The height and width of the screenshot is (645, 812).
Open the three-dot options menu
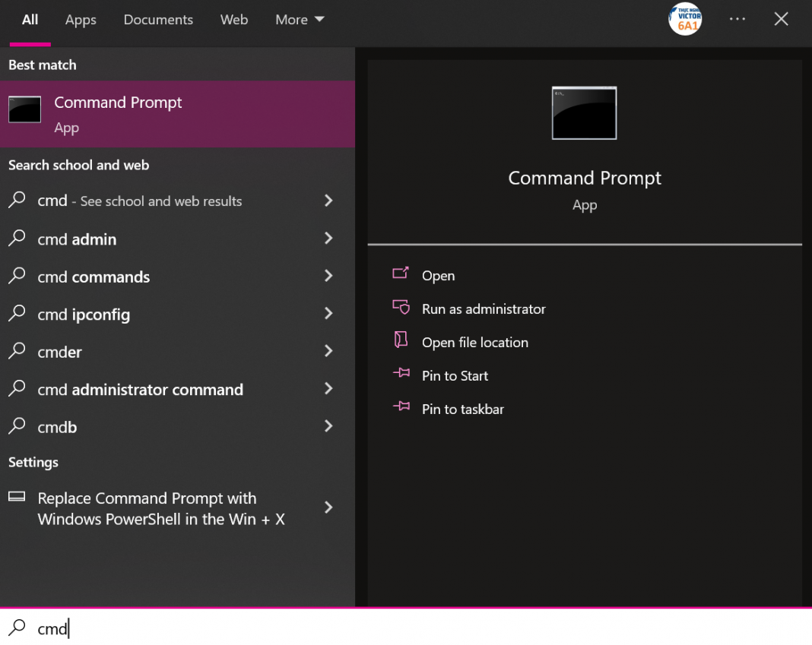click(x=737, y=19)
